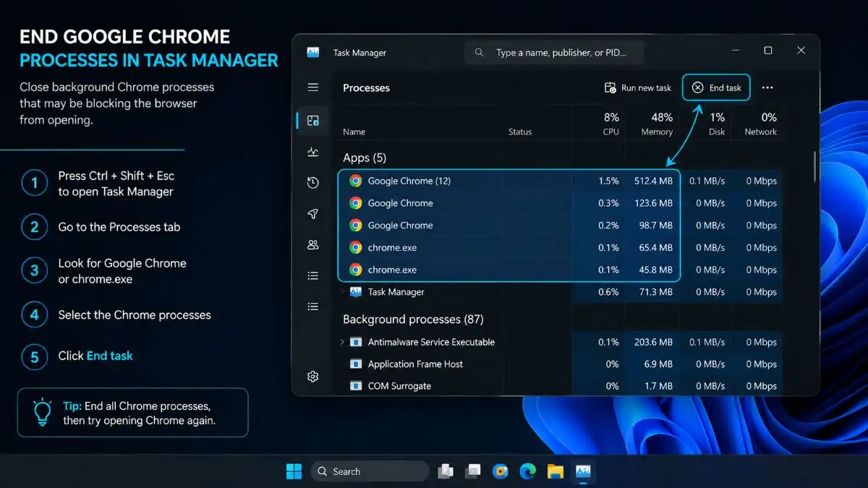Image resolution: width=868 pixels, height=488 pixels.
Task: Open Task View from the taskbar
Action: 446,471
